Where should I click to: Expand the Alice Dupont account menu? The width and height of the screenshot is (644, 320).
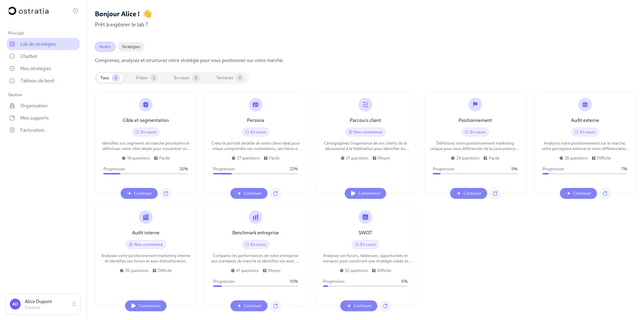point(43,304)
